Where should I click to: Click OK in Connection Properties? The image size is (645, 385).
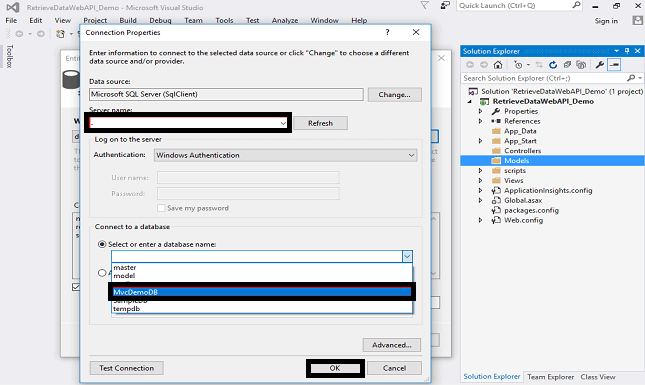tap(335, 368)
